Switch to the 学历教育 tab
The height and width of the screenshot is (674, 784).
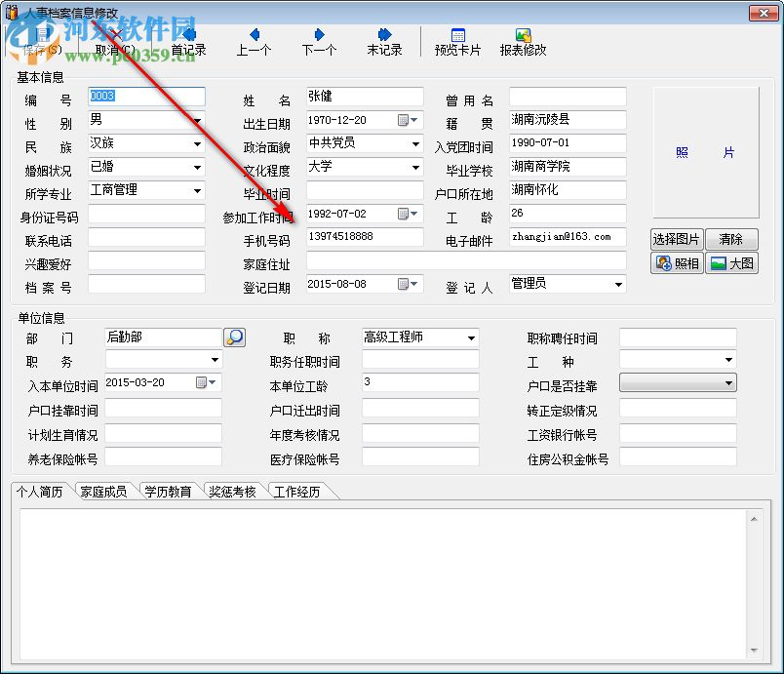coord(168,492)
